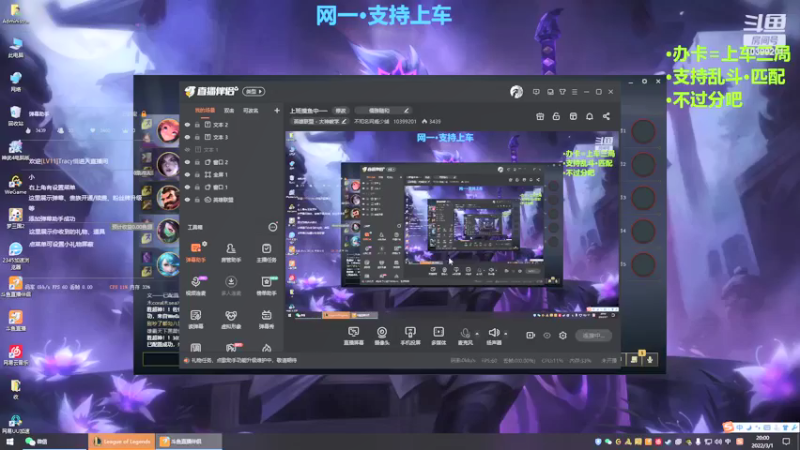The width and height of the screenshot is (800, 450).
Task: Click the first empty circle slot in the background window
Action: [643, 131]
